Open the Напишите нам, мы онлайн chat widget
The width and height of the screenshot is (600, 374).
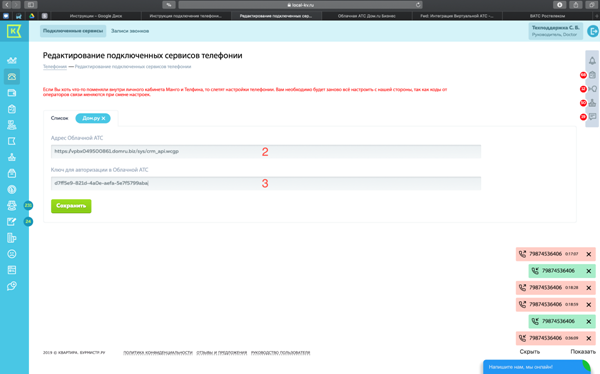[x=536, y=367]
